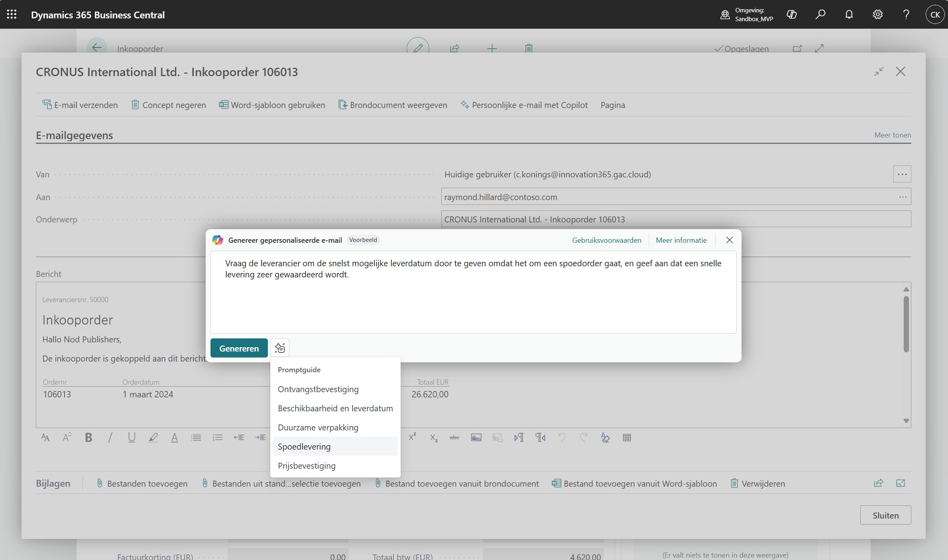This screenshot has height=560, width=948.
Task: Click the insert image icon
Action: (476, 438)
